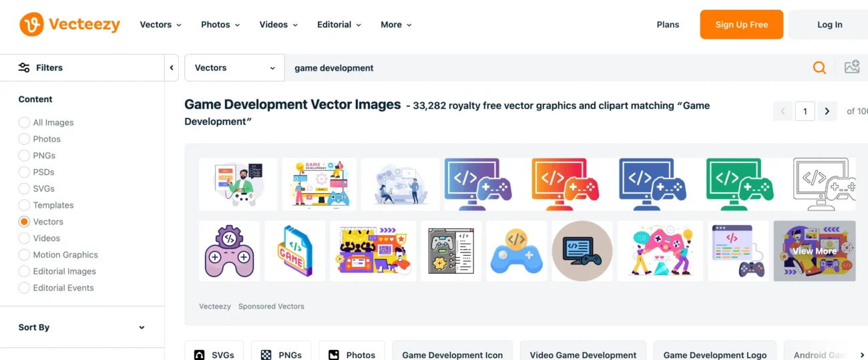This screenshot has height=360, width=868.
Task: Open the Vectors search type dropdown
Action: pos(234,67)
